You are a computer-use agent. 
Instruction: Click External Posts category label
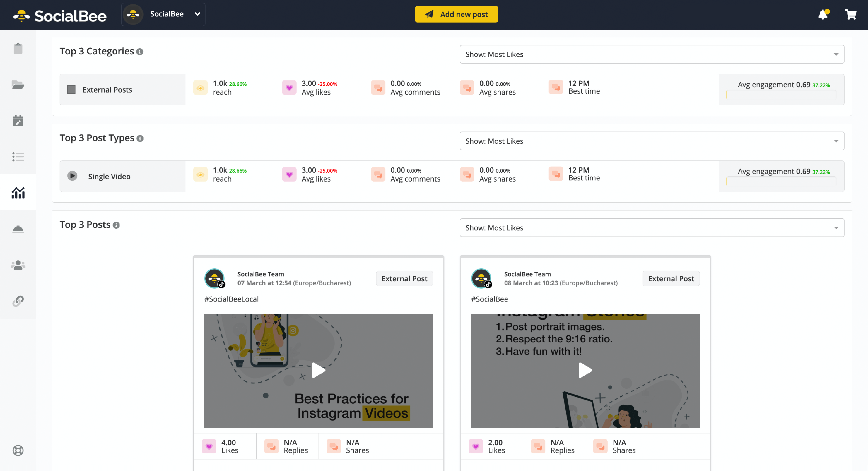point(107,90)
